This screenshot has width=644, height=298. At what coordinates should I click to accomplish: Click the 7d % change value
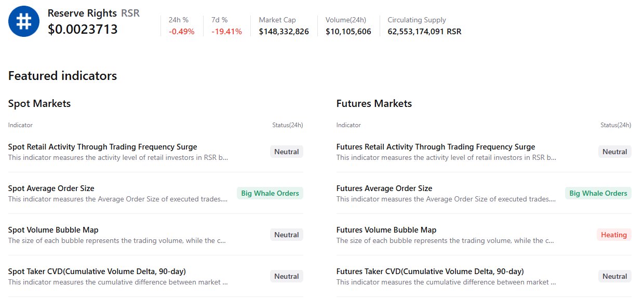[x=226, y=31]
